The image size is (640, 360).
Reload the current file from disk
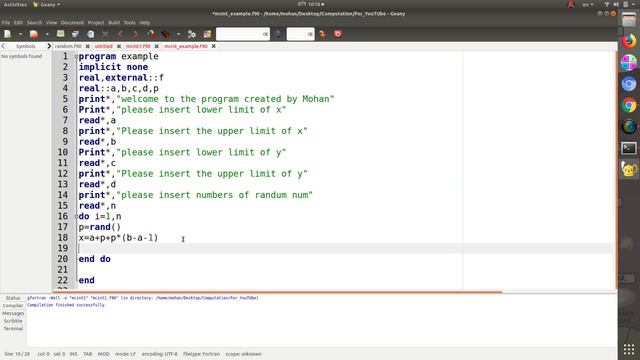(91, 34)
